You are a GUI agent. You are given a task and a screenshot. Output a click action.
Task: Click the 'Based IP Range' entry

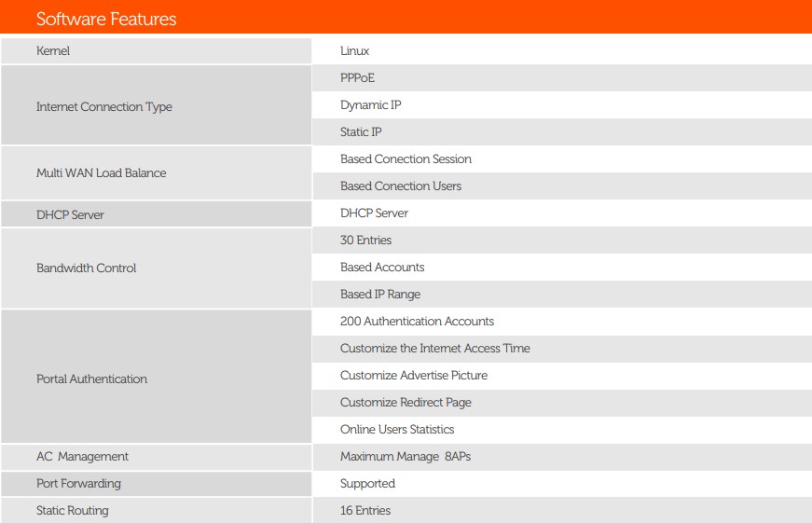pyautogui.click(x=380, y=295)
